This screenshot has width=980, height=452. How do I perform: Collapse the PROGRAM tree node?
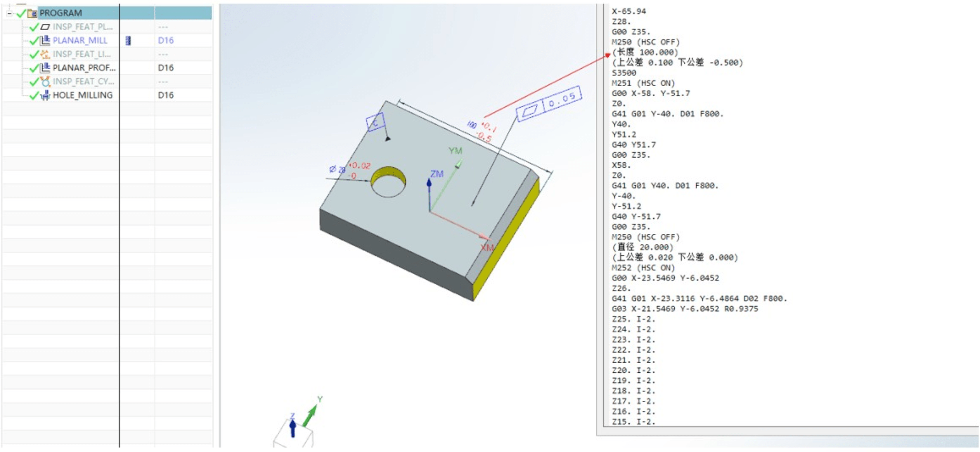pos(9,14)
